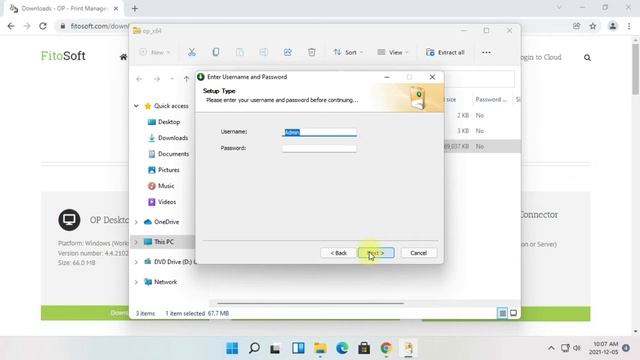Show hidden tray icons chevron

click(x=551, y=348)
